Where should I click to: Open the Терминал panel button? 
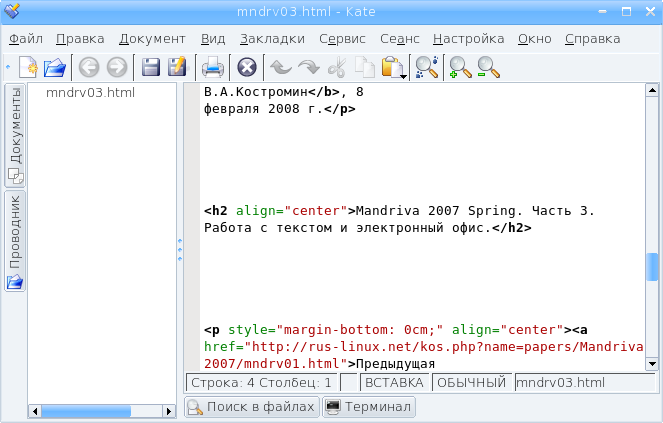point(369,407)
